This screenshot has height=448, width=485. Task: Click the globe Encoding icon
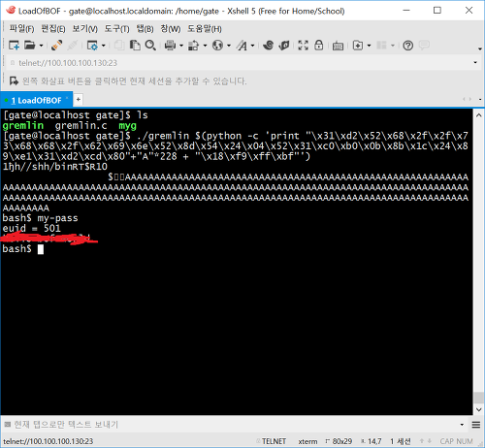click(217, 46)
